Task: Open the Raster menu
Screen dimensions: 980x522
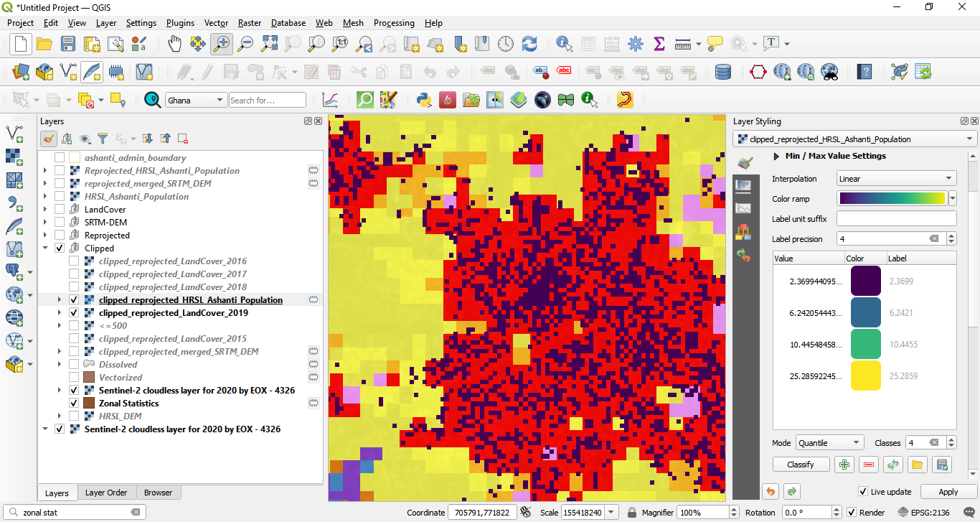Action: point(250,23)
